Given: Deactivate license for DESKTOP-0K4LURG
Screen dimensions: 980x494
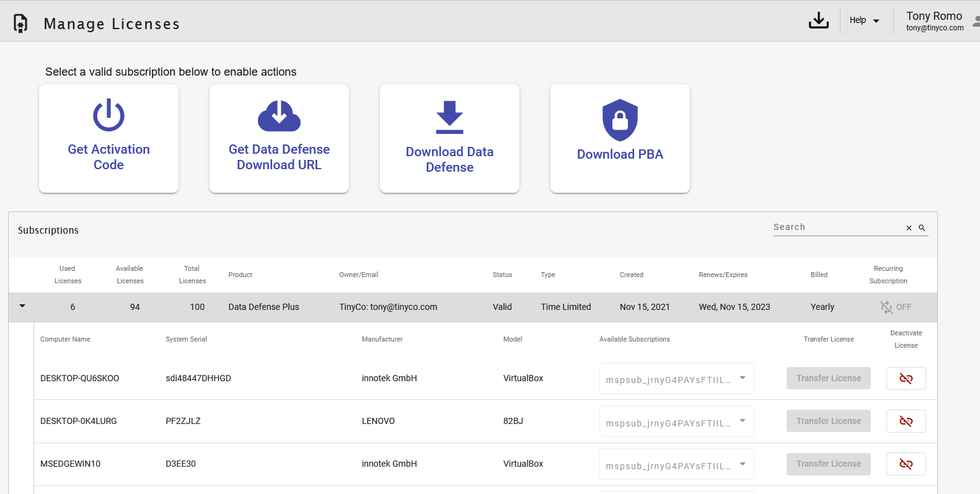Looking at the screenshot, I should [906, 421].
